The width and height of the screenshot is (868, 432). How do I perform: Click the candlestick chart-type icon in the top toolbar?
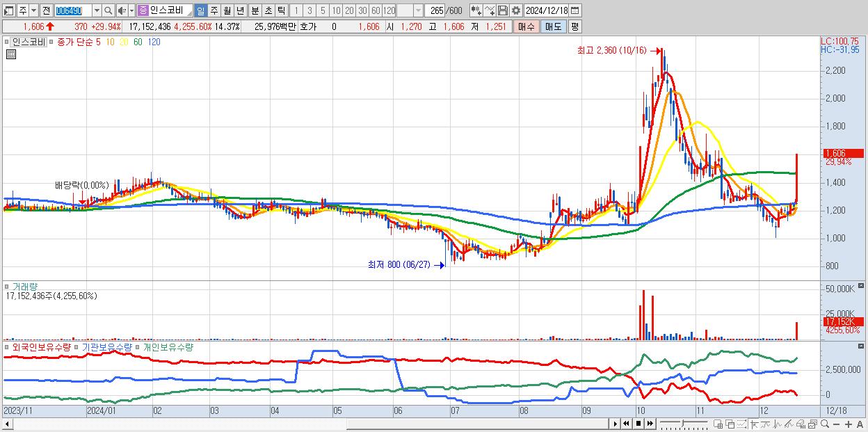pos(476,10)
